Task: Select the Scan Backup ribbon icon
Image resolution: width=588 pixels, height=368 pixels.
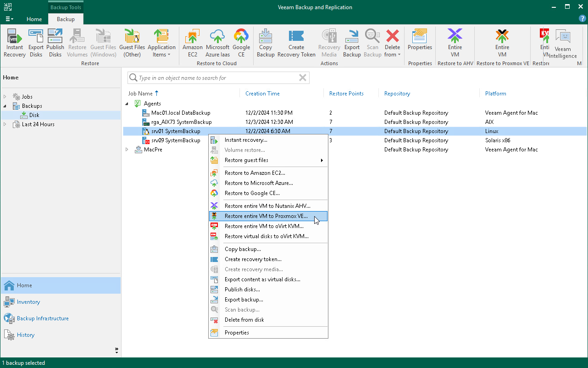Action: pyautogui.click(x=372, y=42)
